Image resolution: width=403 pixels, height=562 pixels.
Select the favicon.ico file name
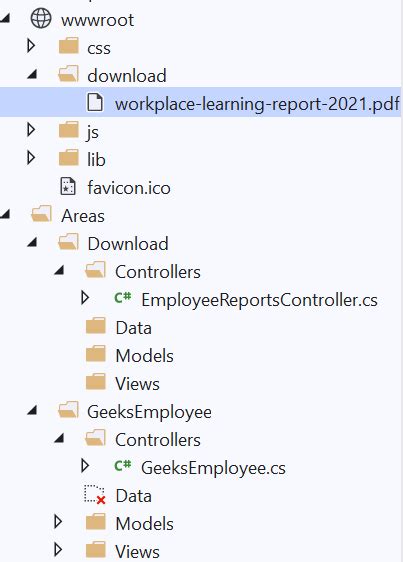[129, 188]
